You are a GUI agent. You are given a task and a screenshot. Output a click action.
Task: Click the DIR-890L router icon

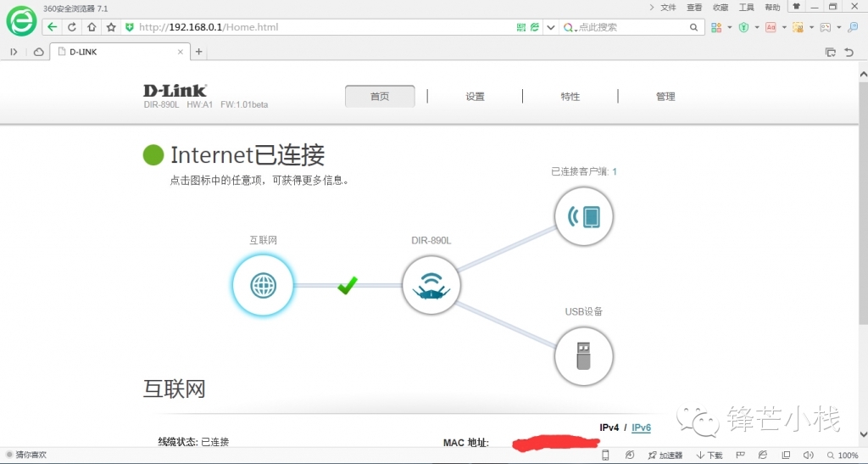tap(431, 285)
